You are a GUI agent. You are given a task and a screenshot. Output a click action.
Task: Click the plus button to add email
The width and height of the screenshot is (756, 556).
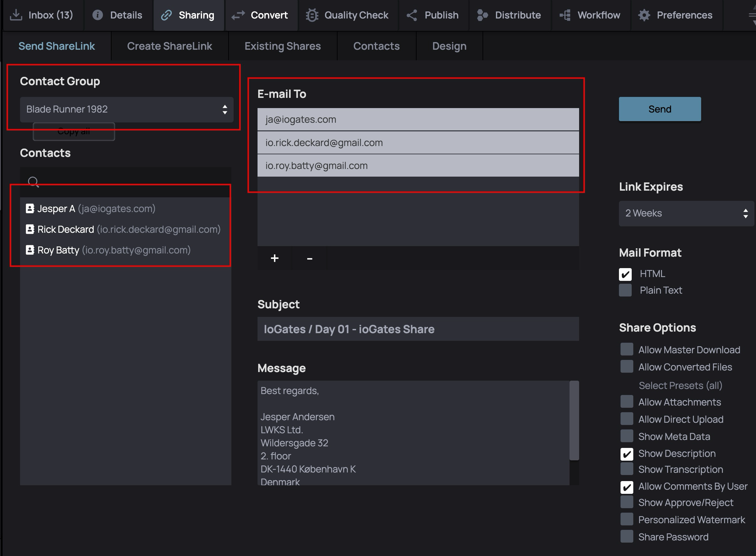(x=274, y=258)
